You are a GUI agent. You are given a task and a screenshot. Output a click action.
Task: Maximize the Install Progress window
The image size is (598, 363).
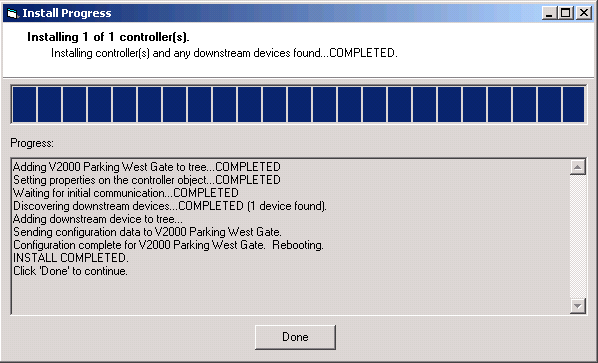coord(566,13)
